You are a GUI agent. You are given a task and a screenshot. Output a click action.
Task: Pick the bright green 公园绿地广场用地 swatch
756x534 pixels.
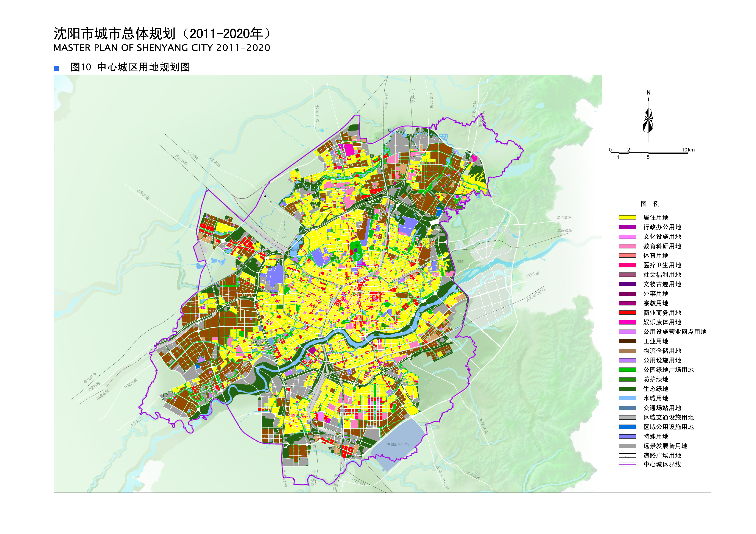(x=627, y=370)
